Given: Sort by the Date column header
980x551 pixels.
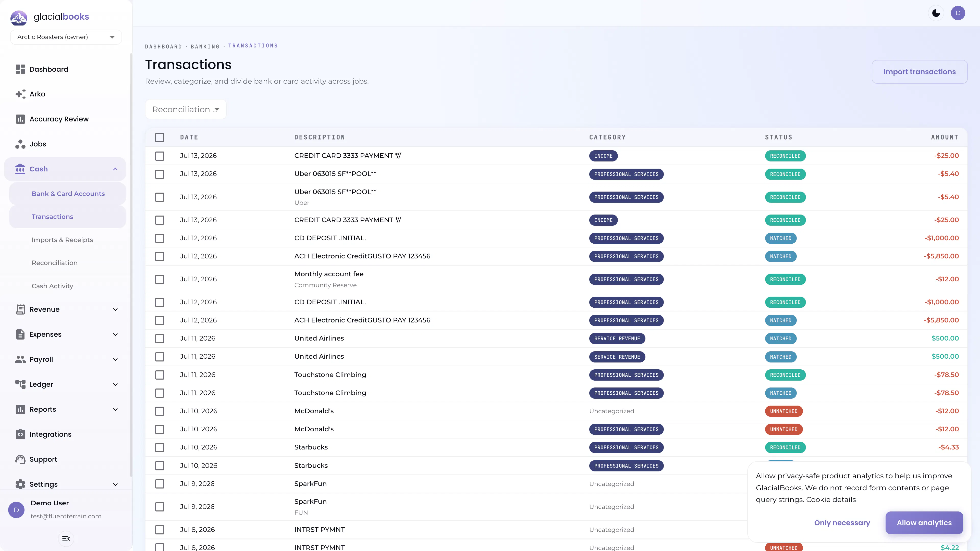Looking at the screenshot, I should [189, 137].
